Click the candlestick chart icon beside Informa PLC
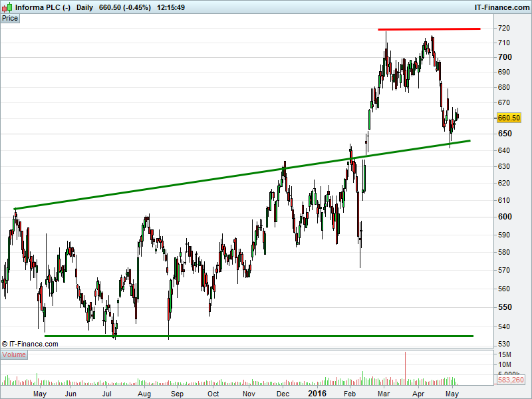Viewport: 532px width, 399px height. pos(7,7)
